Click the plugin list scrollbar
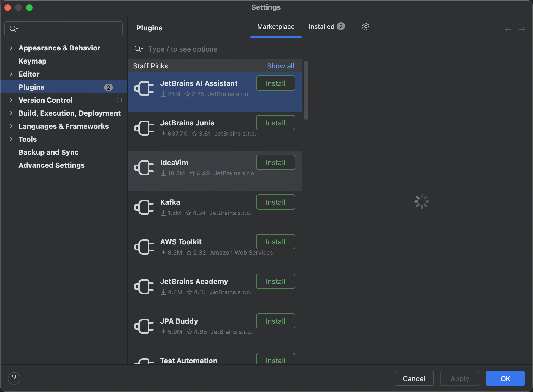 coord(306,90)
